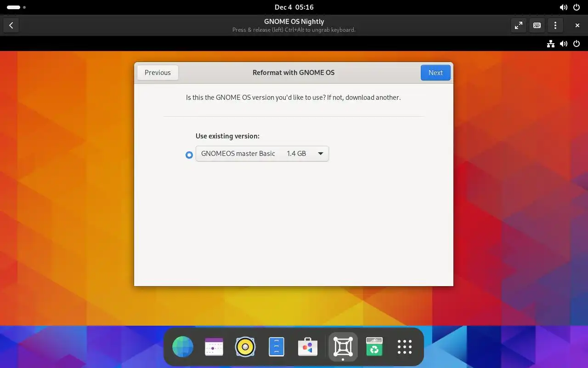
Task: Close the GNOME OS Nightly window
Action: pyautogui.click(x=577, y=25)
